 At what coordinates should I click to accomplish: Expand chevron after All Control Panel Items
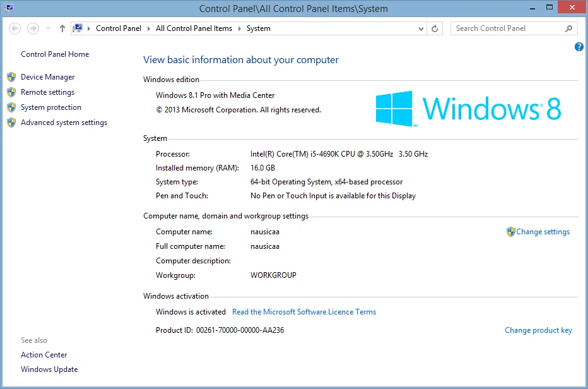tap(239, 28)
